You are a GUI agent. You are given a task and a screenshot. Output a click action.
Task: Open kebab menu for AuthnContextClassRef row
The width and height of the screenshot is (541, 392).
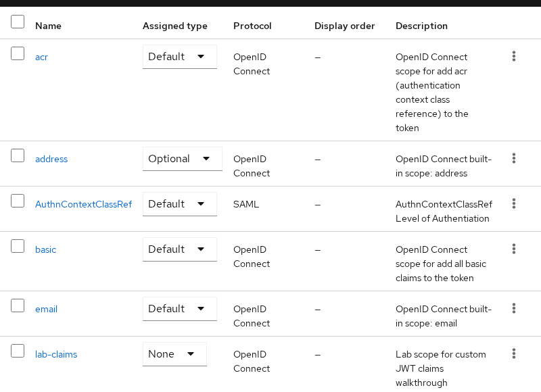tap(514, 203)
